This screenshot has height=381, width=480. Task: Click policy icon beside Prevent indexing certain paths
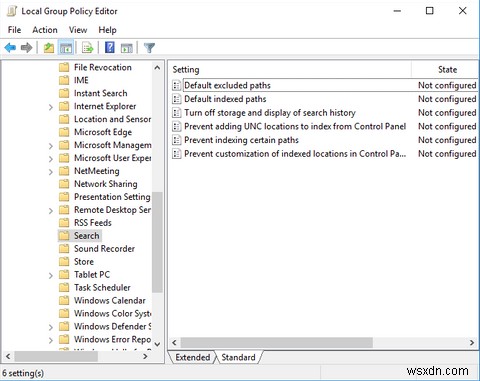click(x=176, y=140)
